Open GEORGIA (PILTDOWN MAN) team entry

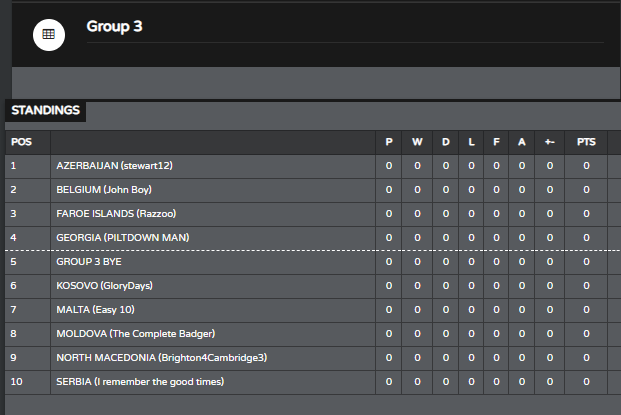[123, 238]
